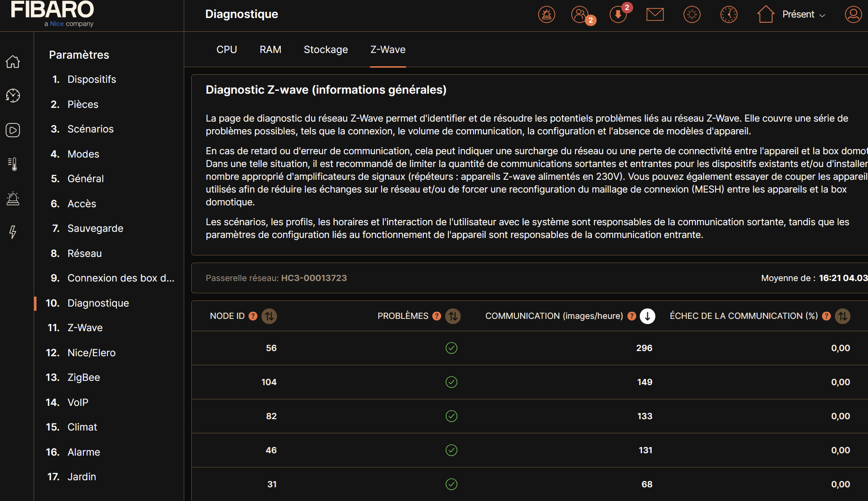The height and width of the screenshot is (501, 868).
Task: Toggle sort on ÉCHEC DE LA COMMUNICATION column
Action: 842,316
